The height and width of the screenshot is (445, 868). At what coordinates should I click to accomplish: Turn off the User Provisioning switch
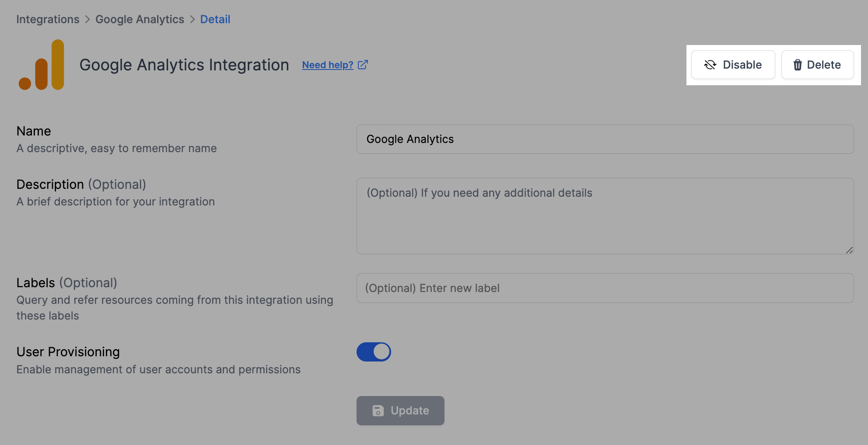[x=374, y=352]
